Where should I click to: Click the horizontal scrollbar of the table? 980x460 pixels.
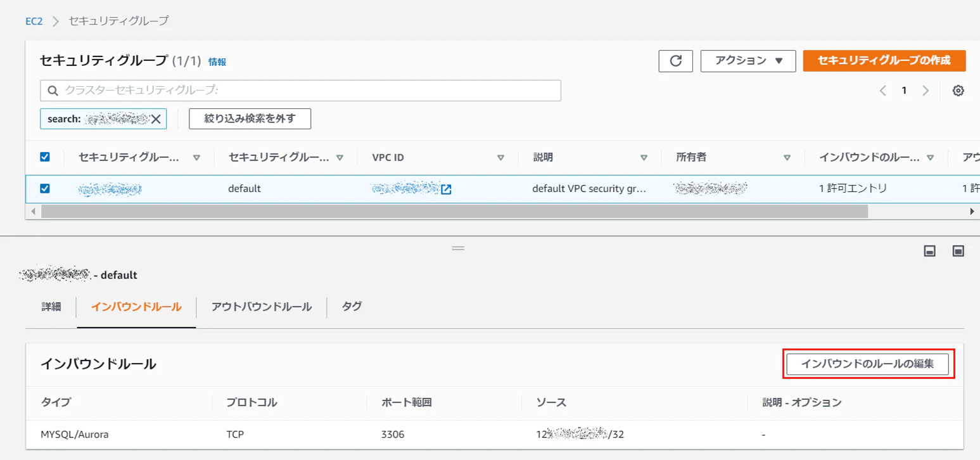[454, 212]
